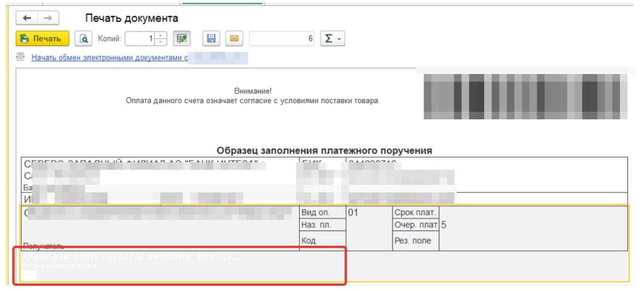
Task: Select the Срок плат. cell
Action: [x=416, y=212]
